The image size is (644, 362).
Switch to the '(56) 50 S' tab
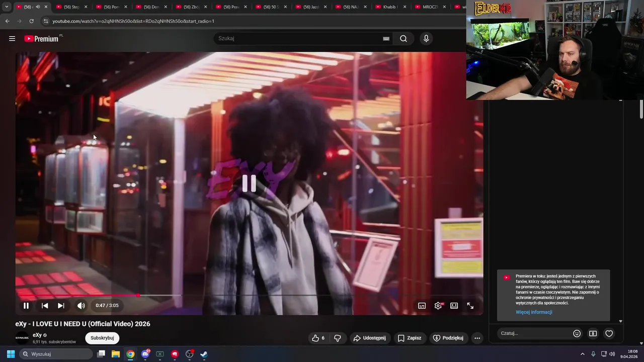[x=271, y=7]
